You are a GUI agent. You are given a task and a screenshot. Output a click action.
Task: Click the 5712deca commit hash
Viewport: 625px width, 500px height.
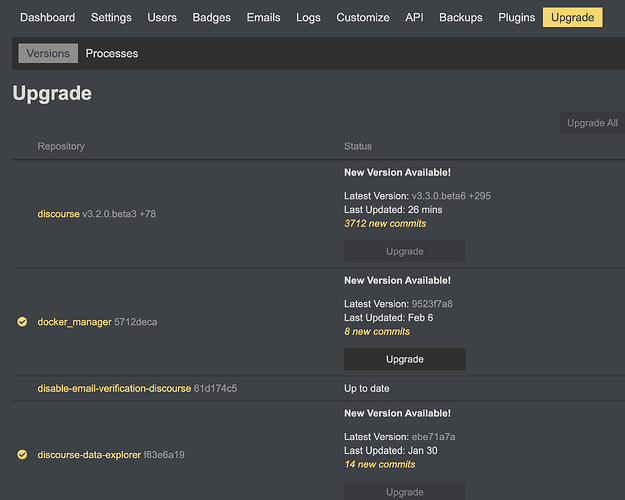point(136,322)
